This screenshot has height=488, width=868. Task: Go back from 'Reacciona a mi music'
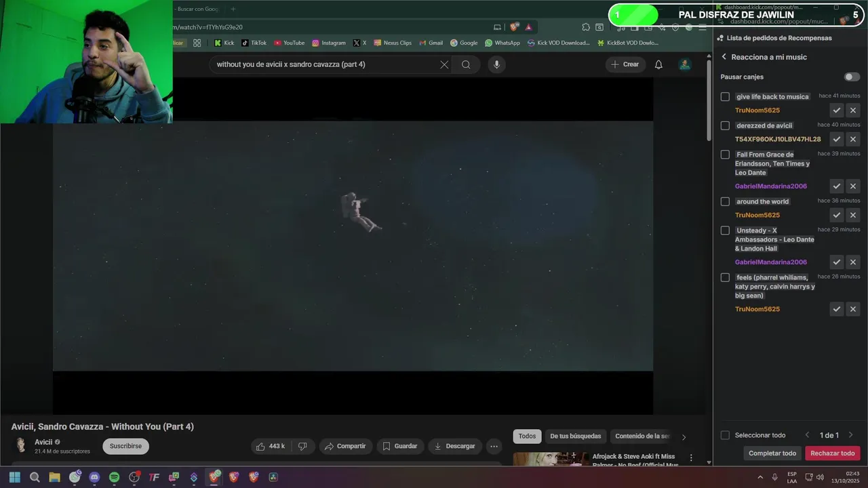pyautogui.click(x=724, y=57)
